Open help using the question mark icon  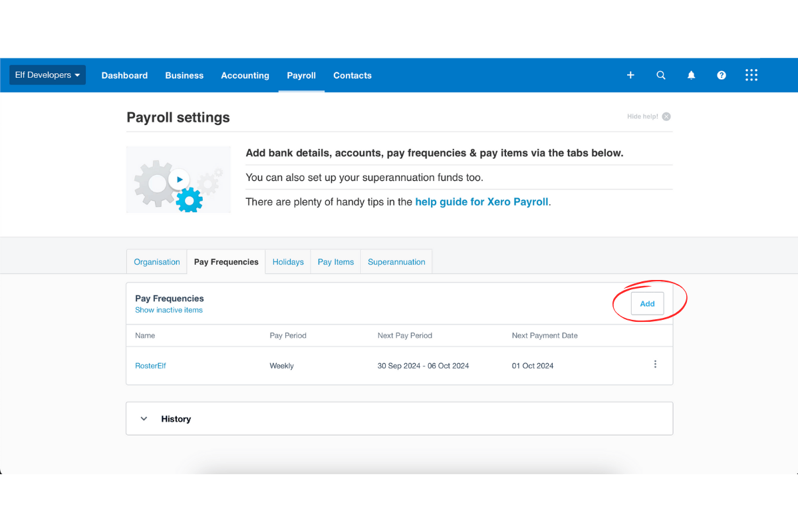(x=722, y=75)
